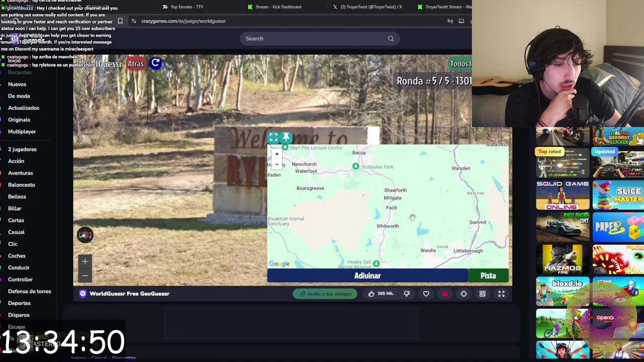Request a hint with Pista button

tap(488, 276)
